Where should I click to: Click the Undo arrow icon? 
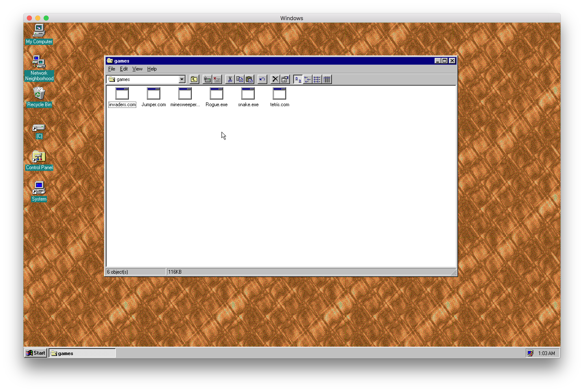point(262,79)
